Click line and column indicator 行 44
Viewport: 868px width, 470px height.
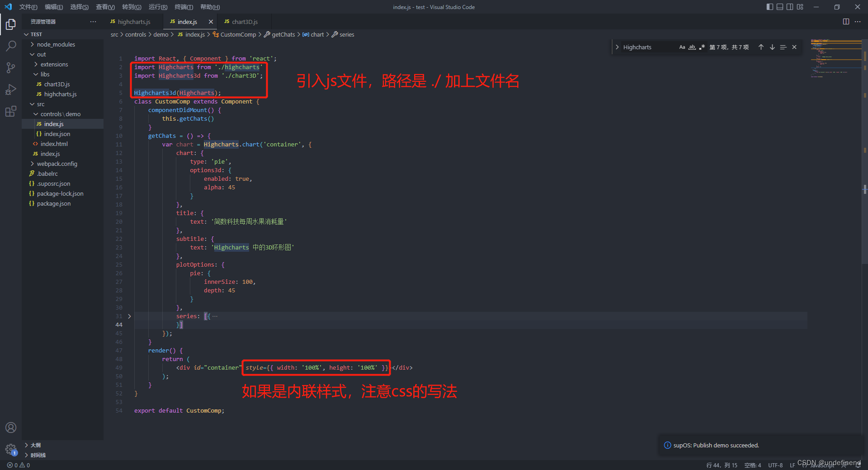click(x=722, y=465)
